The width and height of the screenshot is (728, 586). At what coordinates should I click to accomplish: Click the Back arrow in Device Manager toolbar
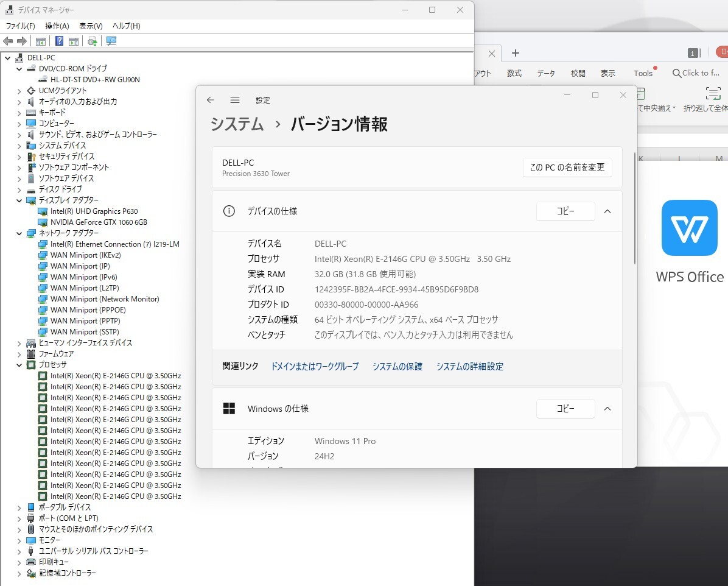8,41
